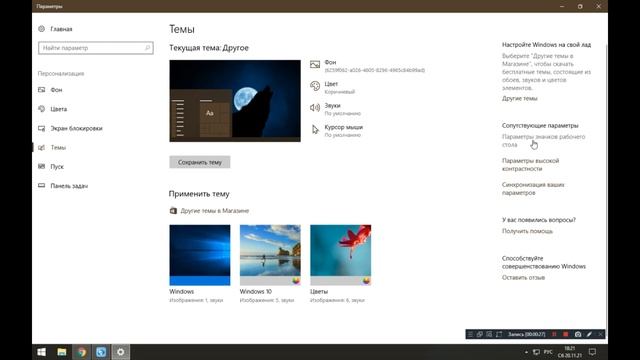The width and height of the screenshot is (640, 360).
Task: Apply the Windows theme thumbnail
Action: (200, 255)
